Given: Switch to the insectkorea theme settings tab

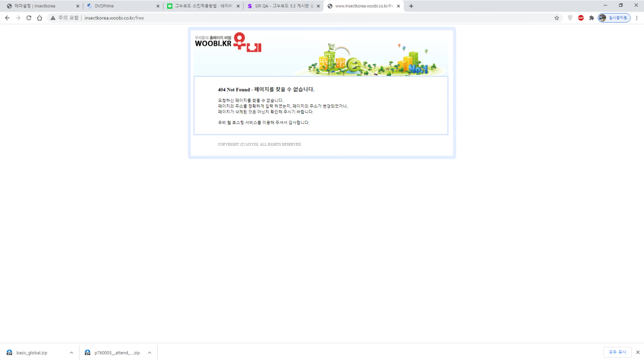Looking at the screenshot, I should [42, 6].
